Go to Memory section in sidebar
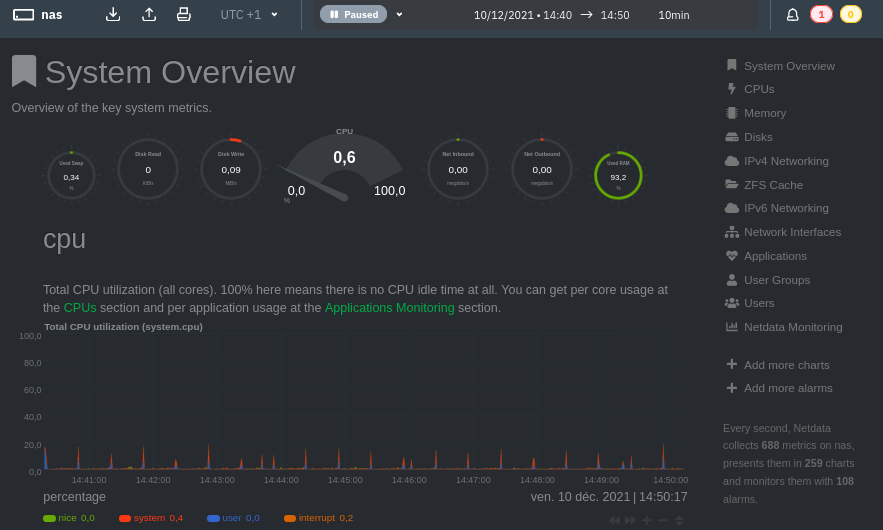 tap(764, 113)
